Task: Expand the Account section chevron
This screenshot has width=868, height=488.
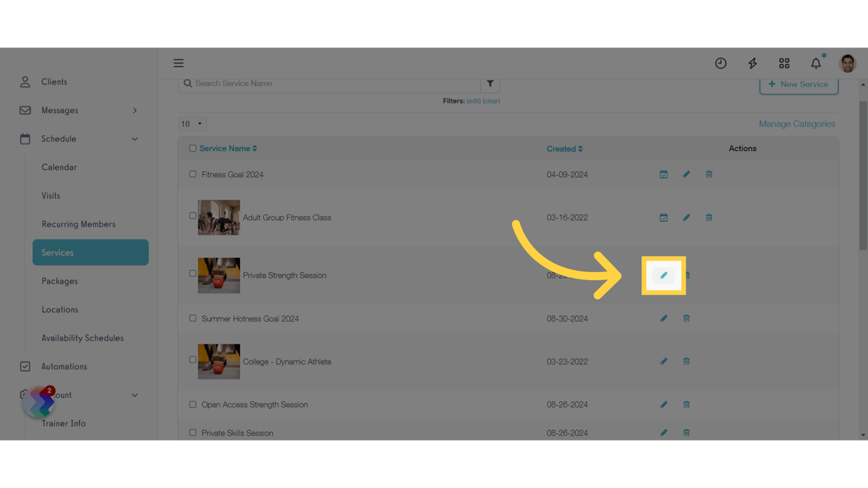Action: click(135, 395)
